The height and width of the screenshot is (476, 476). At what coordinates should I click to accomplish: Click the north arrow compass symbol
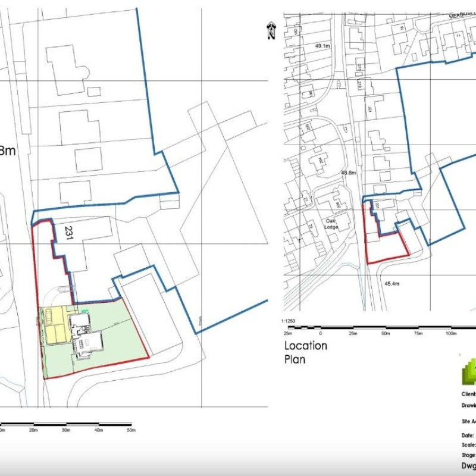(x=271, y=30)
